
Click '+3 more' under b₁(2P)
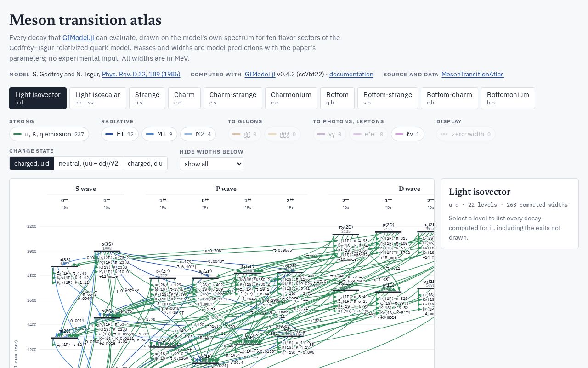[x=163, y=304]
